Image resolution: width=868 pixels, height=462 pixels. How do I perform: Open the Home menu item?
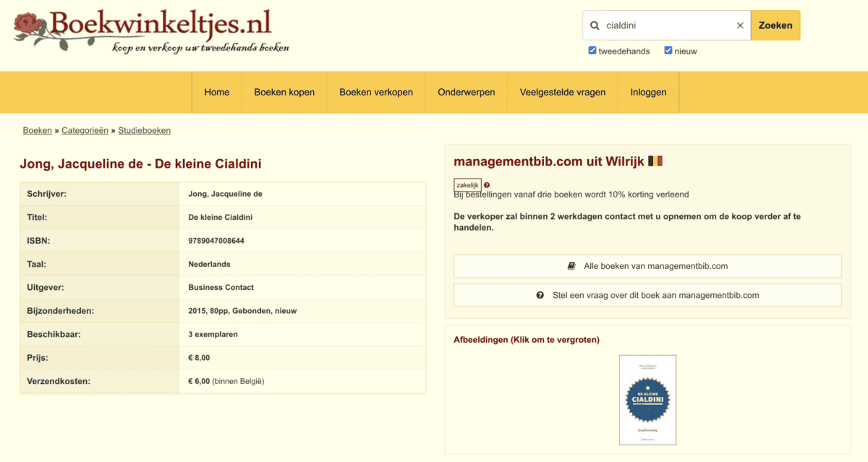coord(216,93)
